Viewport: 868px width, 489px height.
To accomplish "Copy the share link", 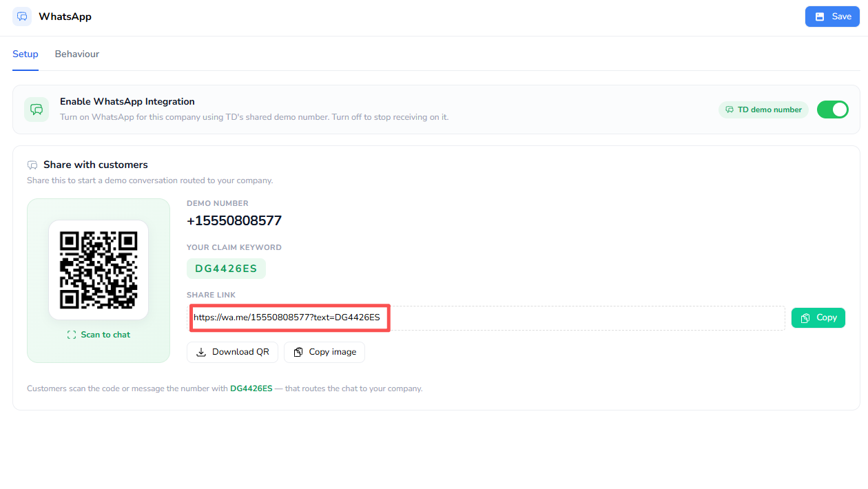I will click(818, 318).
